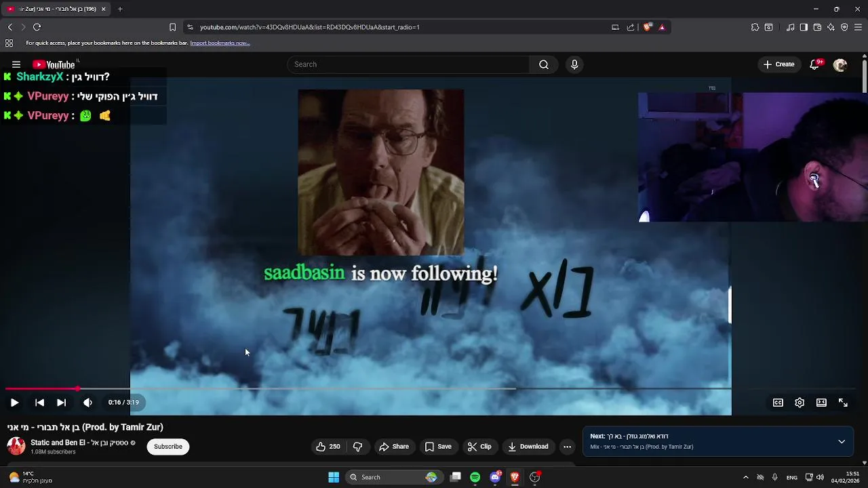Like the video with thumbs up
Image resolution: width=868 pixels, height=488 pixels.
click(328, 447)
